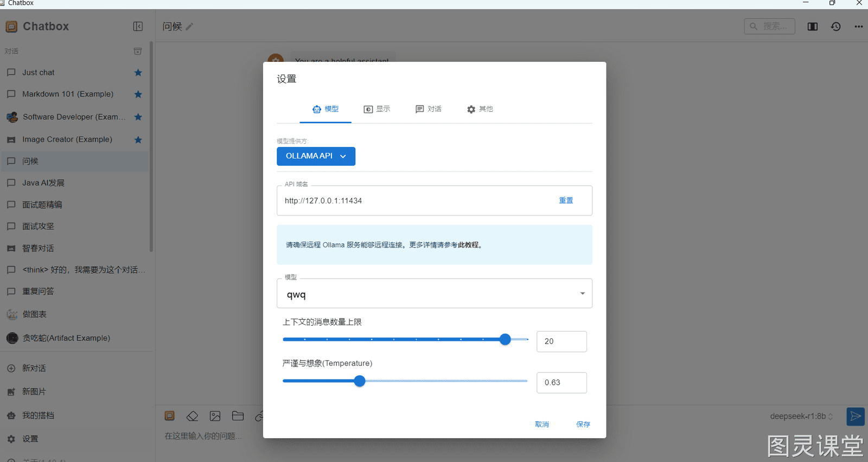The height and width of the screenshot is (462, 868).
Task: Open the Software Developer example conversation
Action: 74,117
